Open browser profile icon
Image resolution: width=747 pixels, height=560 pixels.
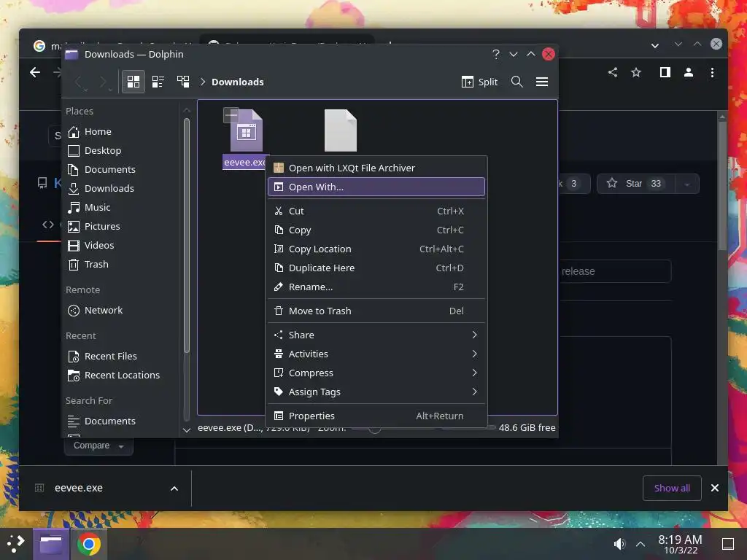pos(689,72)
